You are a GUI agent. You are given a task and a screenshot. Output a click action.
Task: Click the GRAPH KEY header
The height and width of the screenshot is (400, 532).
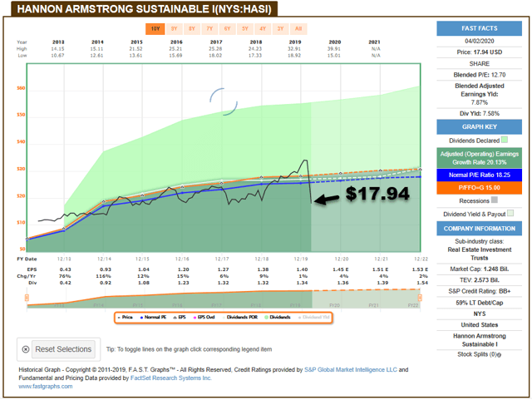click(480, 126)
